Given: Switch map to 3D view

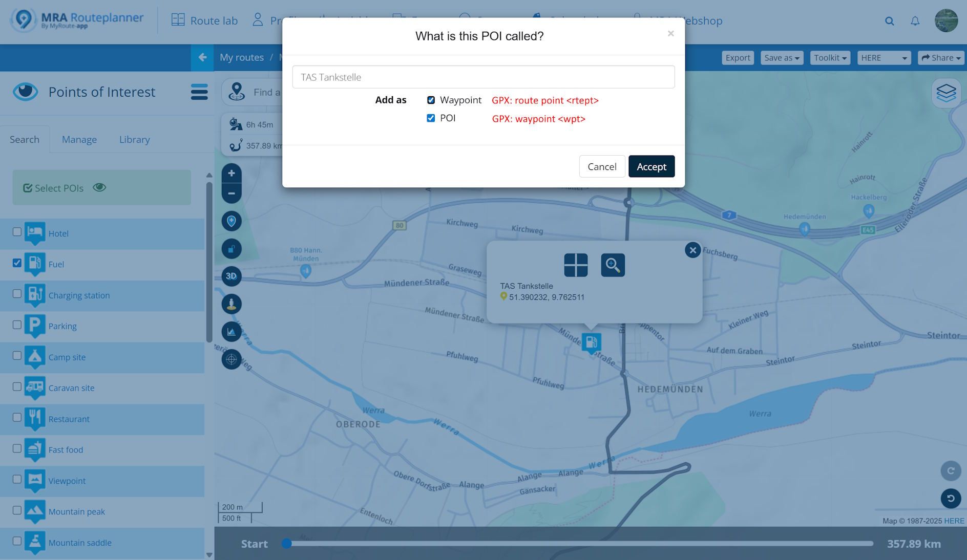Looking at the screenshot, I should pos(232,276).
